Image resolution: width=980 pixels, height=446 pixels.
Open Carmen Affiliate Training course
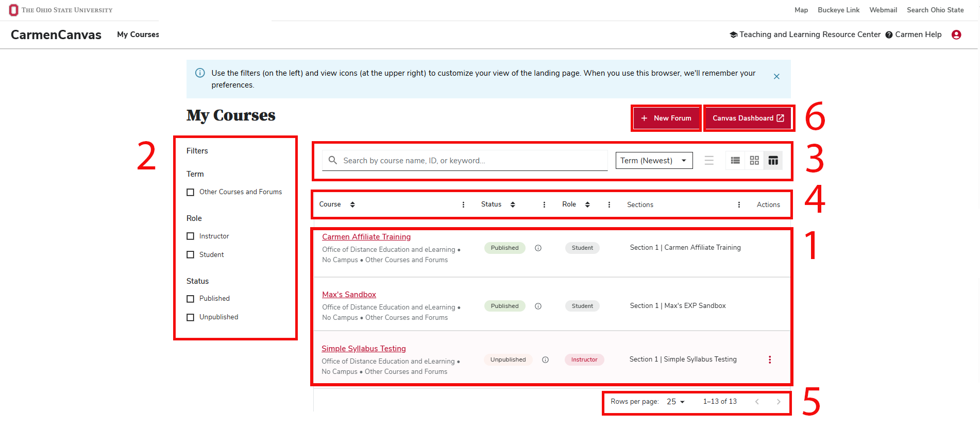pos(366,237)
